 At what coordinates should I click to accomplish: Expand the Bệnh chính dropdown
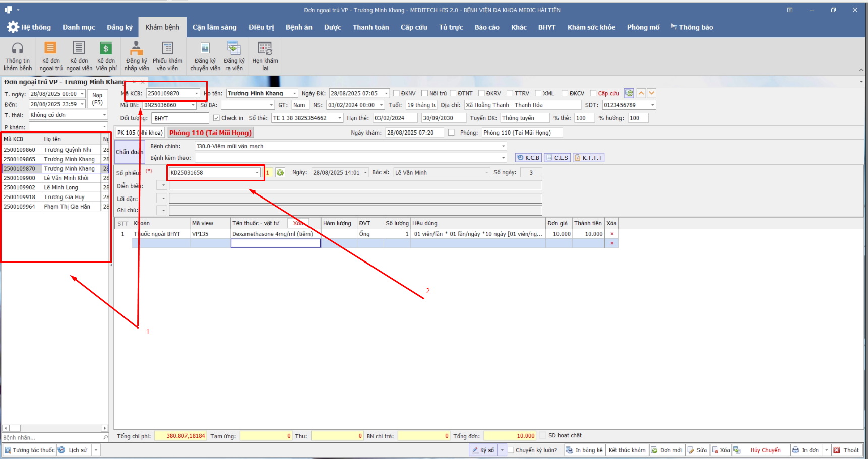503,146
